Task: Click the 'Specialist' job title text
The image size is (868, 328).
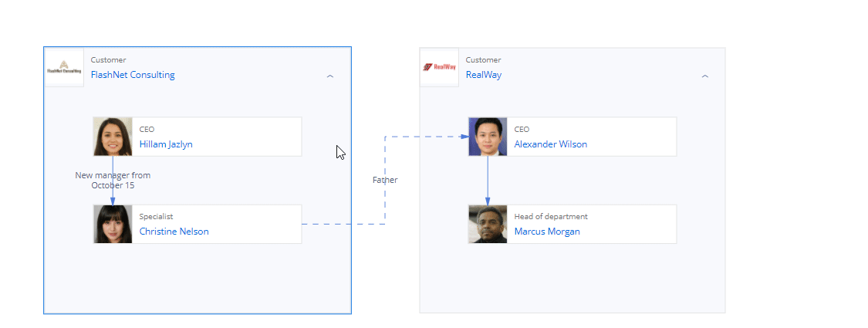Action: pos(156,217)
